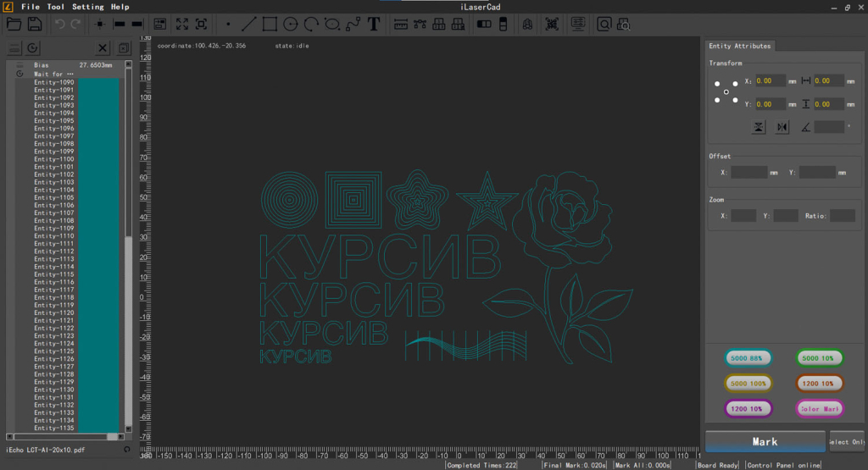The image size is (868, 470).
Task: Click the vertical toggle switch icon
Action: tap(504, 25)
